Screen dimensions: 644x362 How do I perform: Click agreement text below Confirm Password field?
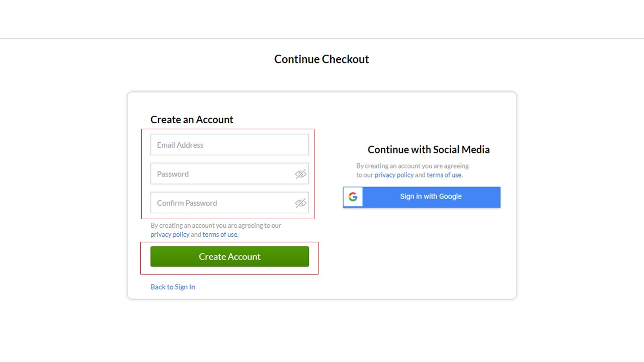(216, 226)
